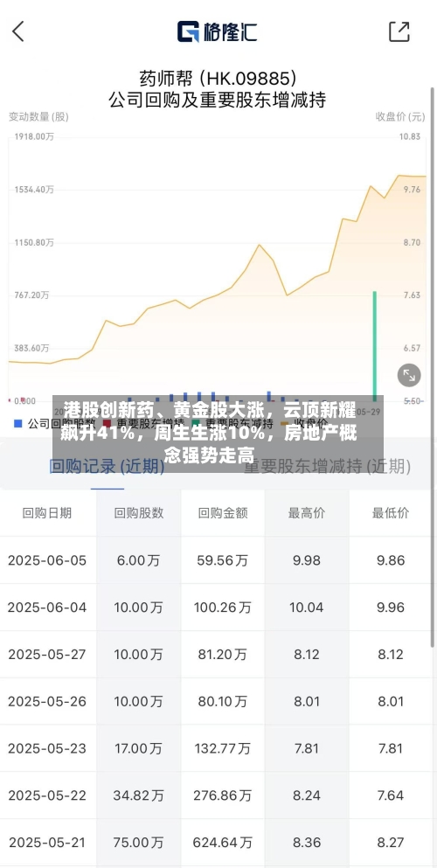Click the 81.20万 amount cell
The width and height of the screenshot is (437, 868).
pyautogui.click(x=222, y=655)
